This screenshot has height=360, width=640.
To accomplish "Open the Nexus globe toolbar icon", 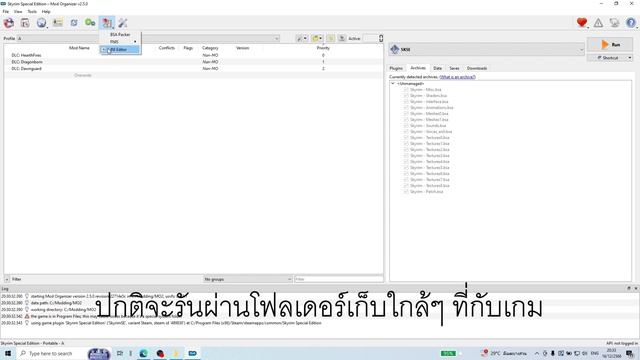I will 41,23.
